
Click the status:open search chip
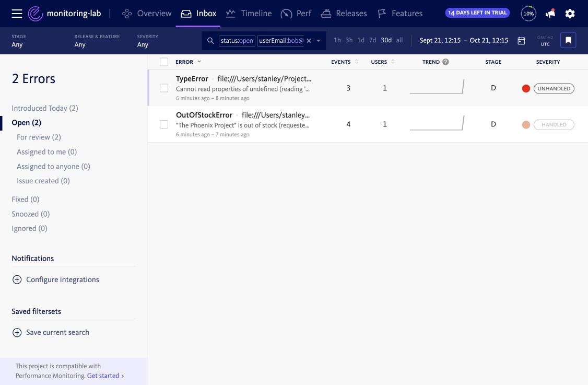[237, 41]
